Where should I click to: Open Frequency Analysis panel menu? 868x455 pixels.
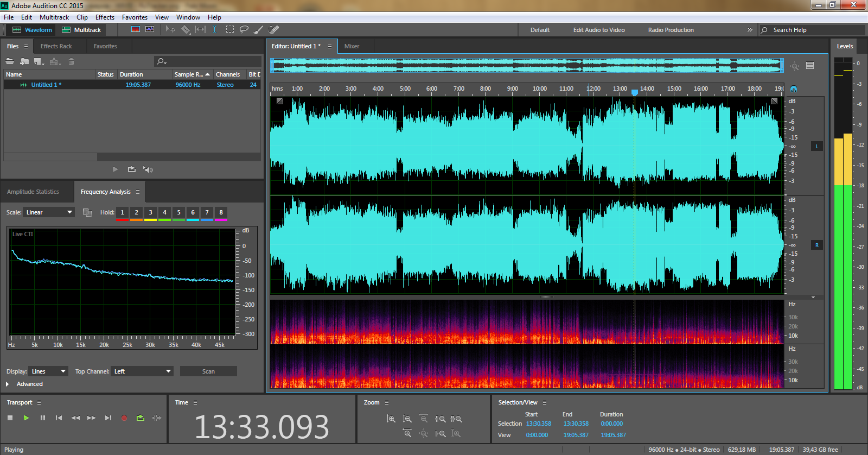pyautogui.click(x=138, y=192)
